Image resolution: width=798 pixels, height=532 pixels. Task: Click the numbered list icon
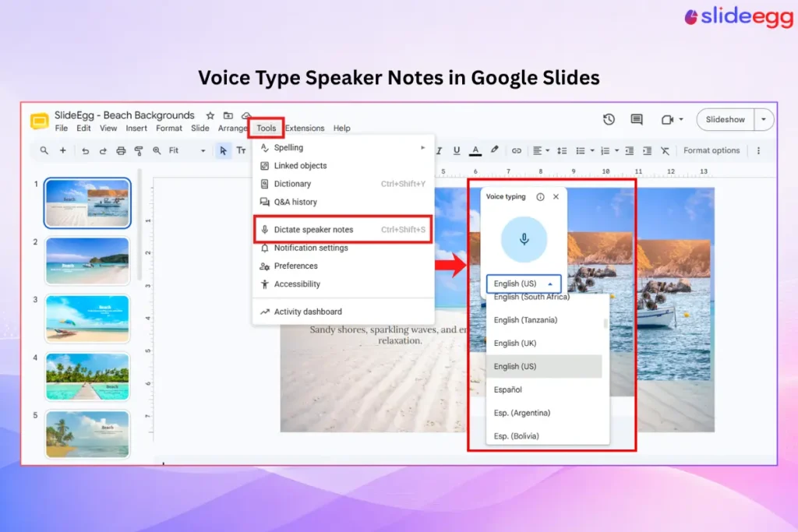click(x=605, y=150)
